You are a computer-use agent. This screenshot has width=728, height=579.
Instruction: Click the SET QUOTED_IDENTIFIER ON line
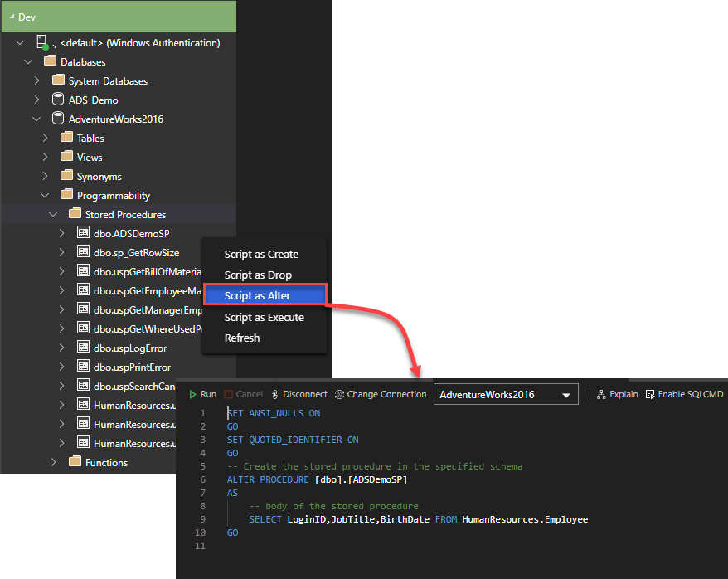tap(293, 440)
